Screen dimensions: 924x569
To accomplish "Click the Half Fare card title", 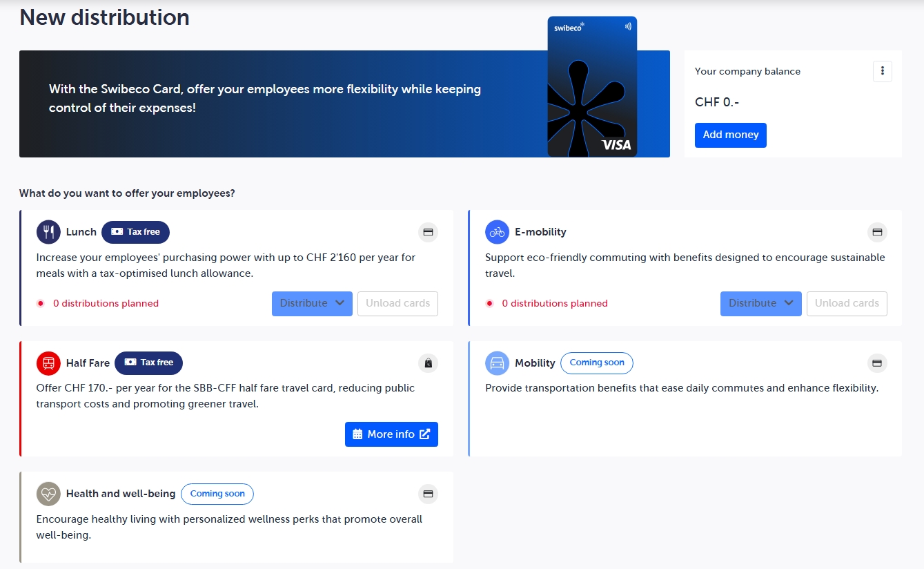I will click(x=88, y=363).
